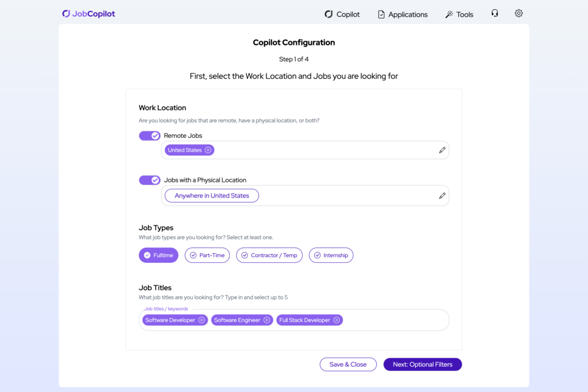This screenshot has height=392, width=588.
Task: Click the Save & Close button
Action: tap(348, 364)
